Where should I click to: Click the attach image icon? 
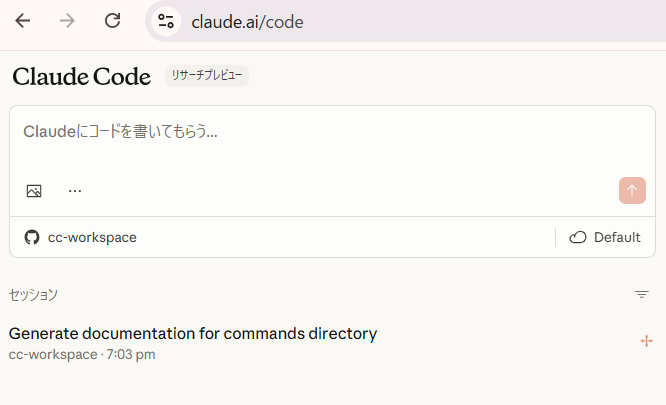(x=34, y=190)
